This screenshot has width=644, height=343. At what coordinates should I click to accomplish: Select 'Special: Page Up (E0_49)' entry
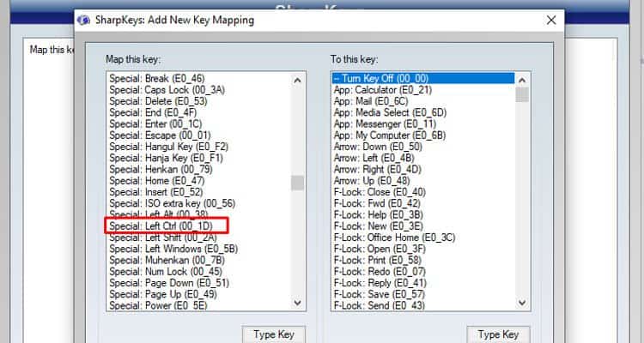(163, 294)
